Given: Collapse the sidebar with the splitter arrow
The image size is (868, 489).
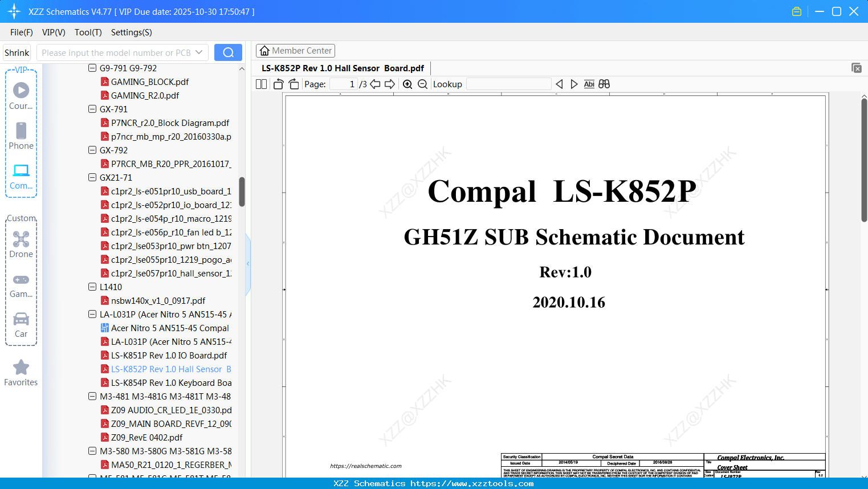Looking at the screenshot, I should 248,264.
